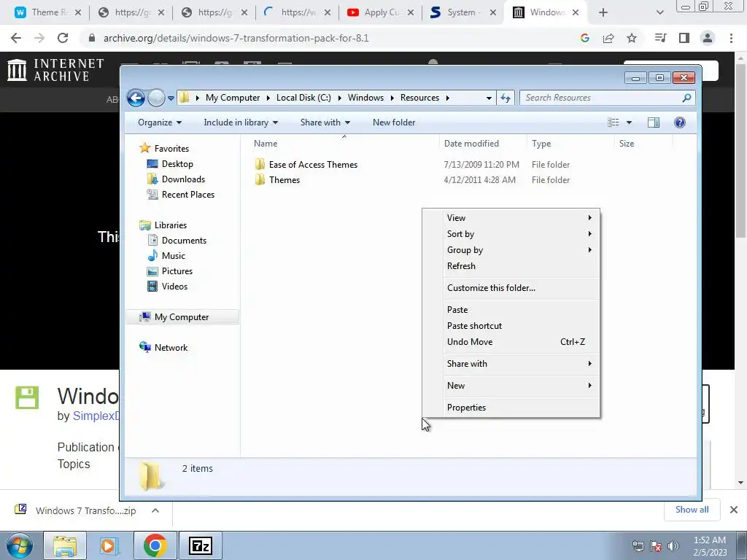This screenshot has width=747, height=560.
Task: Open Recent Places in the navigation pane
Action: coord(188,194)
